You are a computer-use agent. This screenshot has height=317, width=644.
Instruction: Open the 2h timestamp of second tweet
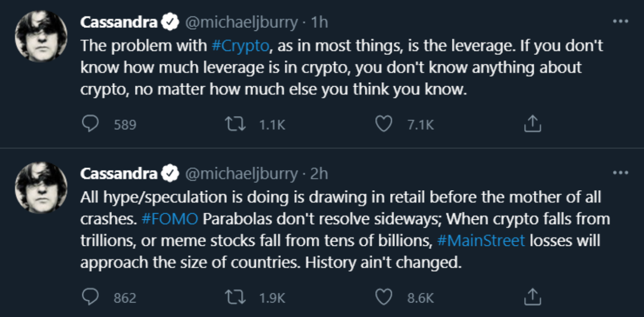point(319,174)
